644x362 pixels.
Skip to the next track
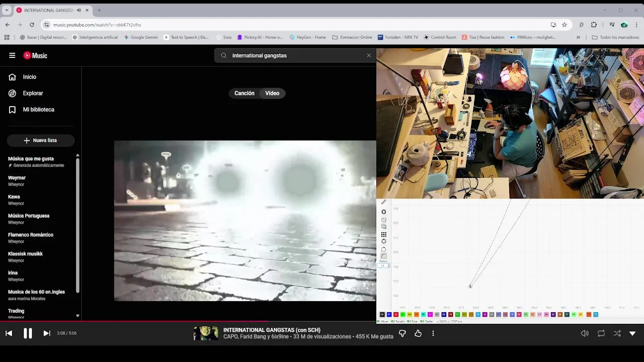47,333
